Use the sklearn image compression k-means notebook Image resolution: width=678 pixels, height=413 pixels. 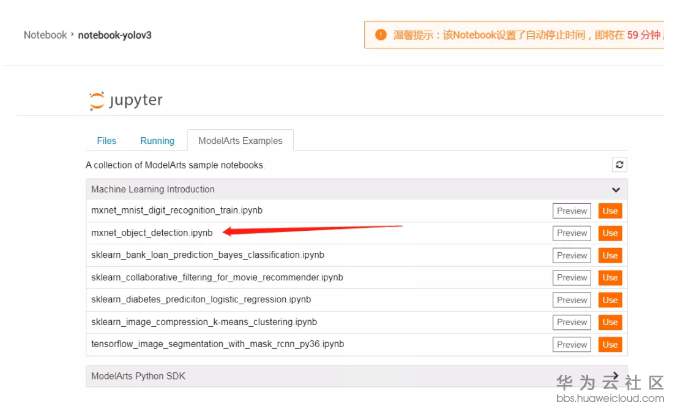[x=610, y=322]
